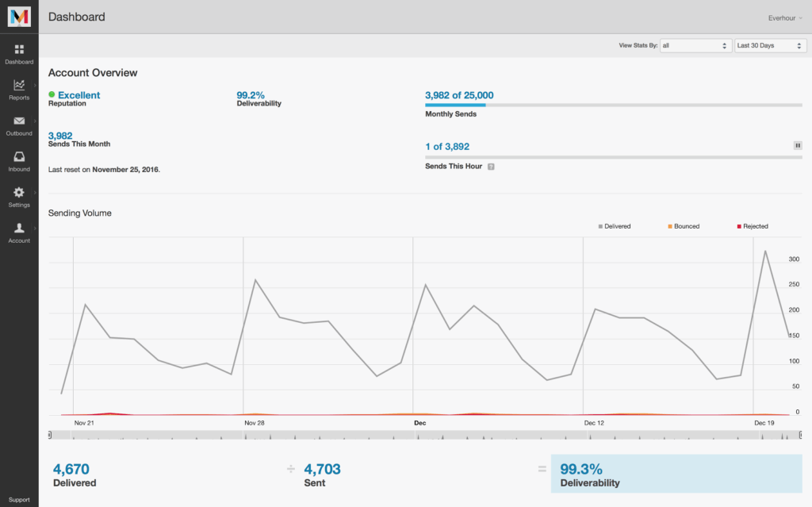Open Support from the sidebar

18,499
